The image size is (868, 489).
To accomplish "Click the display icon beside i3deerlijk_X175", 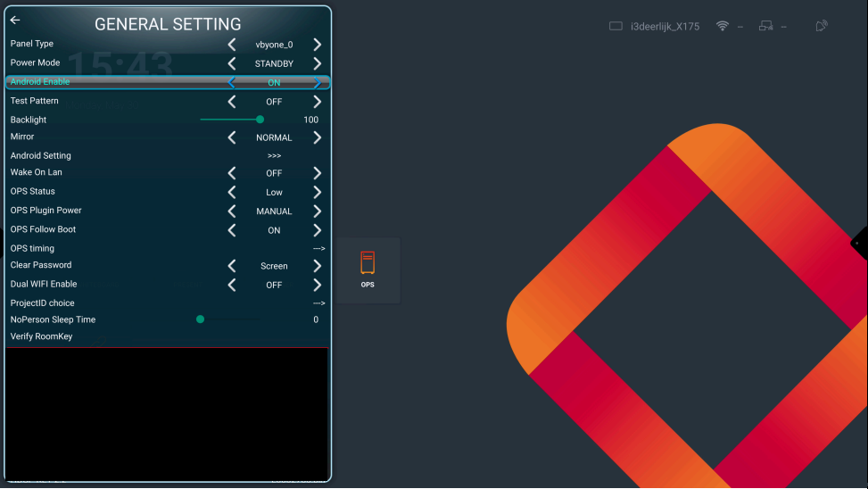I will click(x=616, y=26).
